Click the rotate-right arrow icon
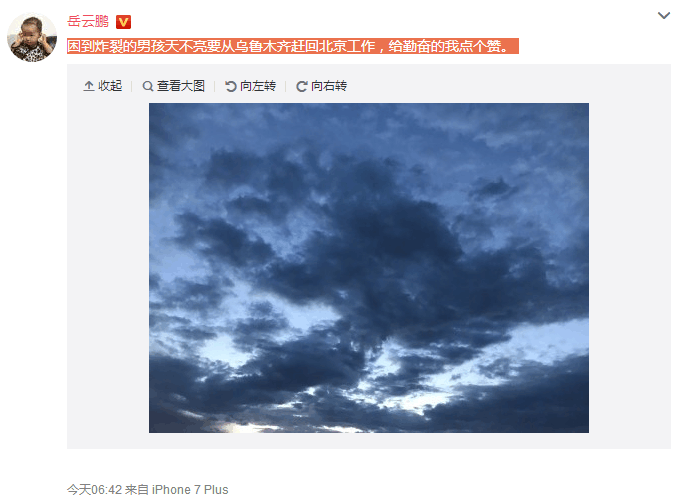 (301, 86)
